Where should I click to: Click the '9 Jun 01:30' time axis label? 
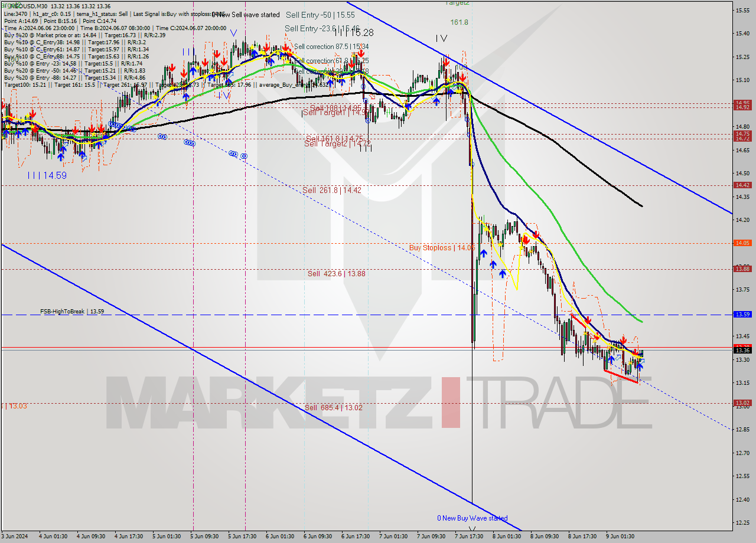pos(620,537)
